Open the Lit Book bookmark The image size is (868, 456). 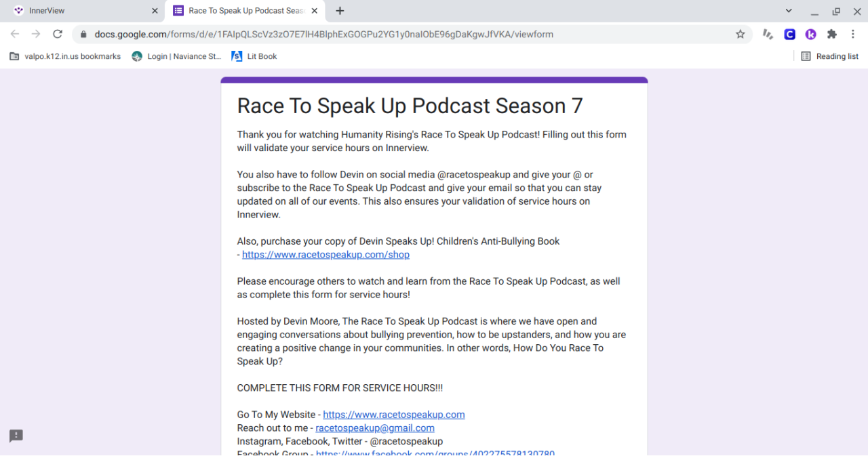click(254, 56)
